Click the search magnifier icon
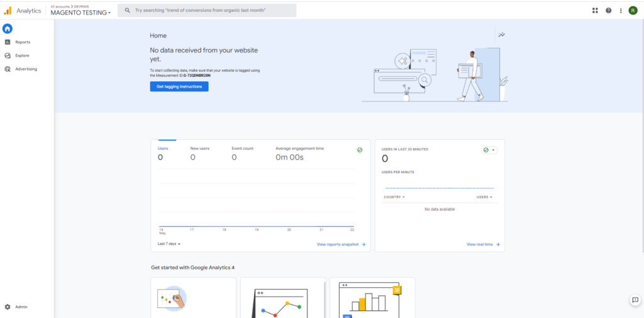 [x=128, y=10]
